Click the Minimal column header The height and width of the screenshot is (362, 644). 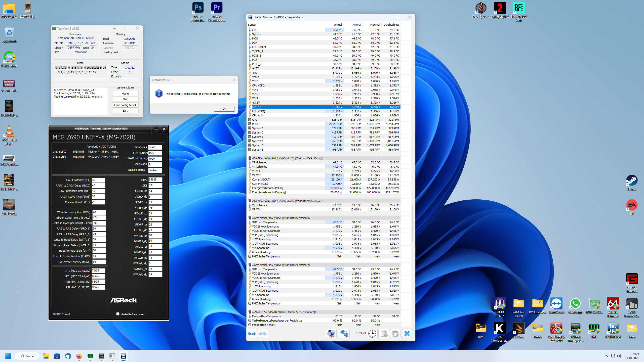tap(353, 25)
